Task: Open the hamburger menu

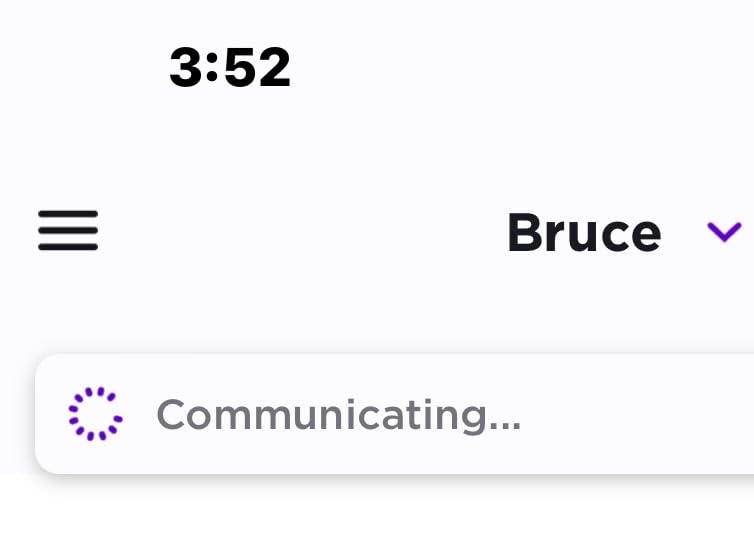Action: point(68,230)
